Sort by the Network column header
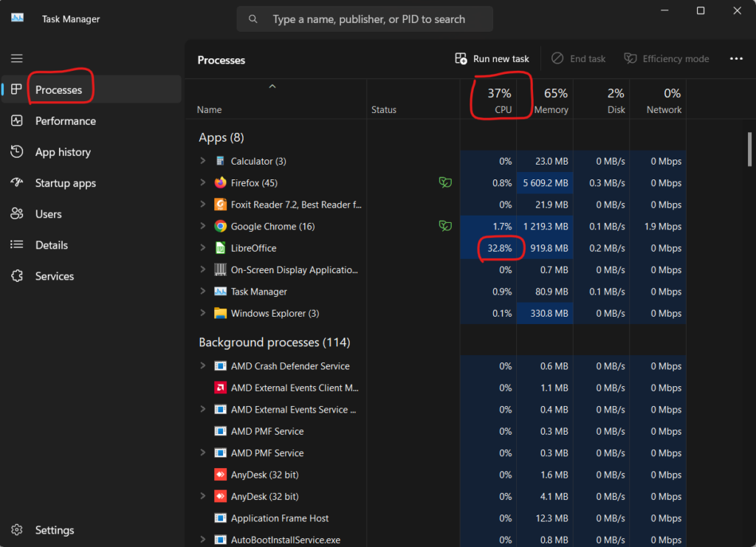The width and height of the screenshot is (756, 547). click(658, 100)
